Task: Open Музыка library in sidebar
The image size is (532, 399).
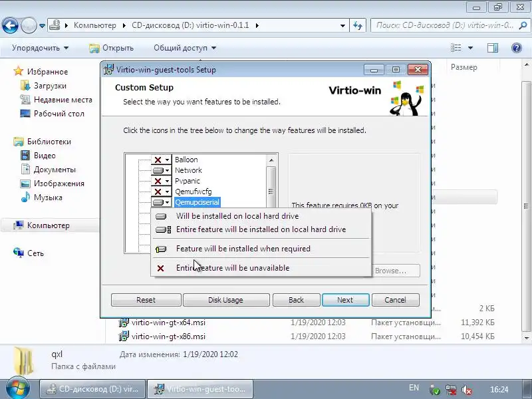Action: point(41,198)
